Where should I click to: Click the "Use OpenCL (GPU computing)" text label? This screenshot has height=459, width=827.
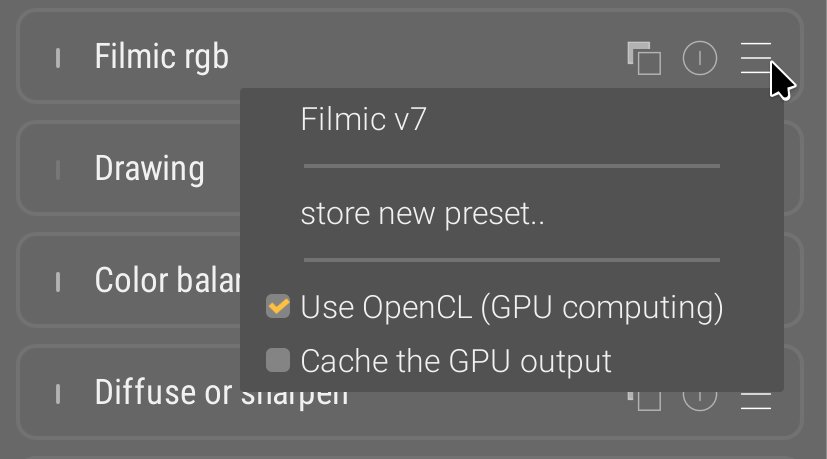(x=511, y=307)
